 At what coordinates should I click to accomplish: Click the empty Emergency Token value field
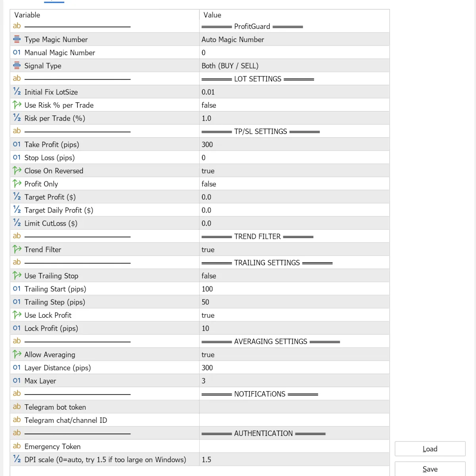pyautogui.click(x=294, y=446)
